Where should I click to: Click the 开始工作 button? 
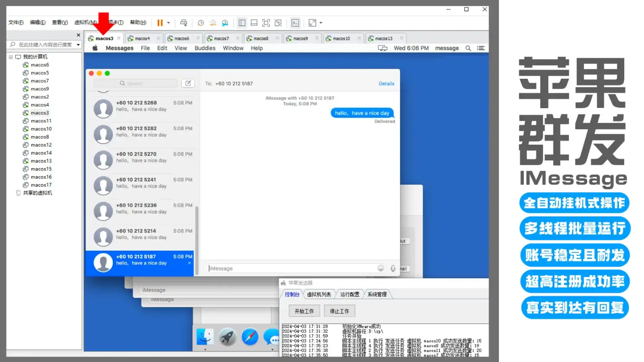click(x=304, y=311)
